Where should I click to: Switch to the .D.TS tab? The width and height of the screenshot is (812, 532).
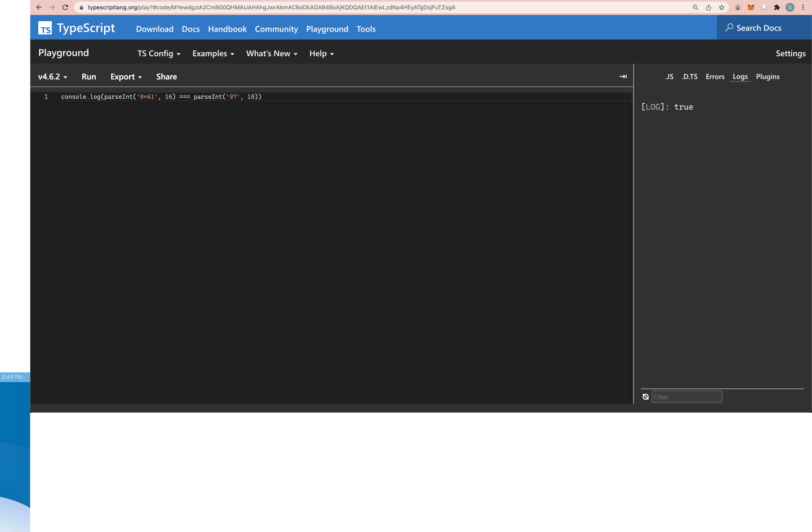tap(690, 77)
